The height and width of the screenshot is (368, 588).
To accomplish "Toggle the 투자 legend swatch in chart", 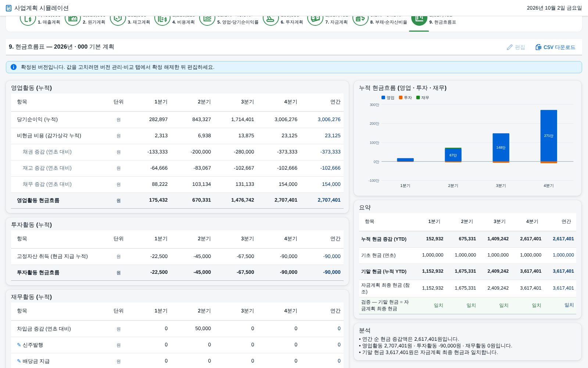I will point(401,98).
